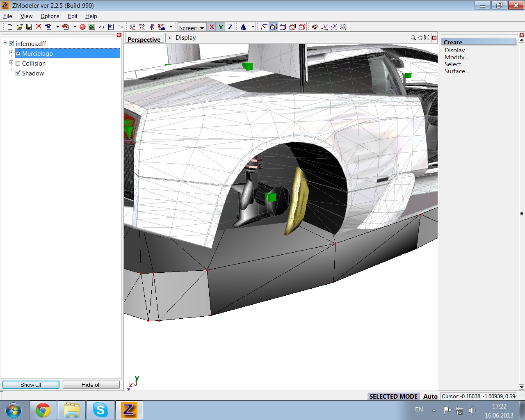The image size is (525, 420).
Task: Expand the Murcielago tree node
Action: (x=11, y=52)
